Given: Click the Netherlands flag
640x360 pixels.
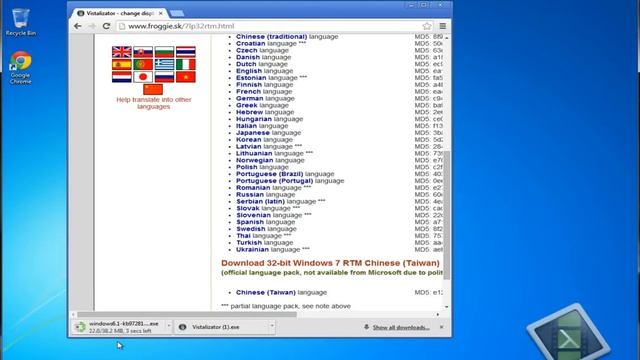Looking at the screenshot, I should 122,77.
